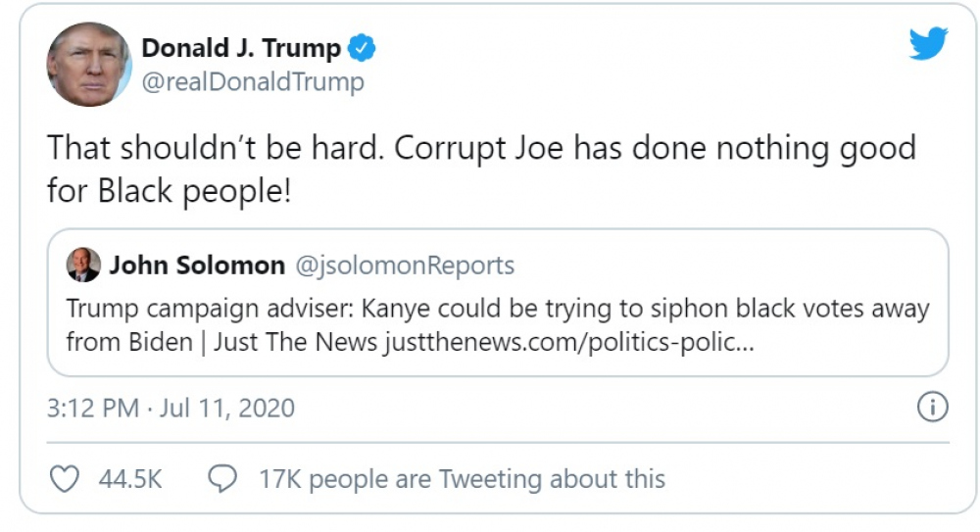Screen dimensions: 980x532
Task: Open the main tweet's profile picture
Action: [x=89, y=64]
